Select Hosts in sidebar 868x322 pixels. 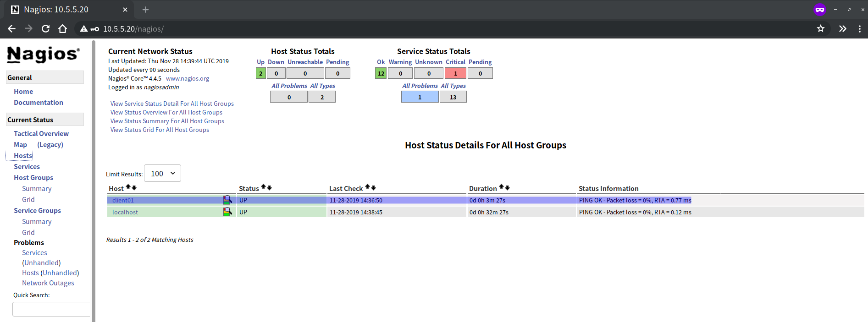pos(23,156)
